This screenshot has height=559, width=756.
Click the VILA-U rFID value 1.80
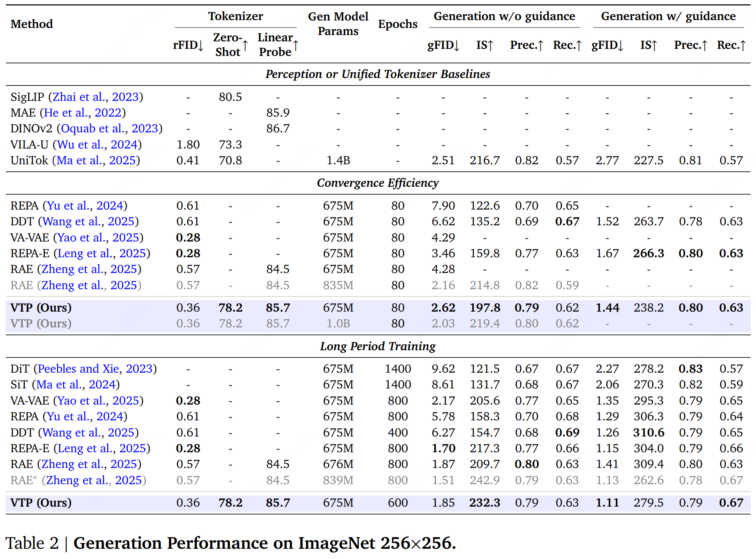click(x=188, y=145)
